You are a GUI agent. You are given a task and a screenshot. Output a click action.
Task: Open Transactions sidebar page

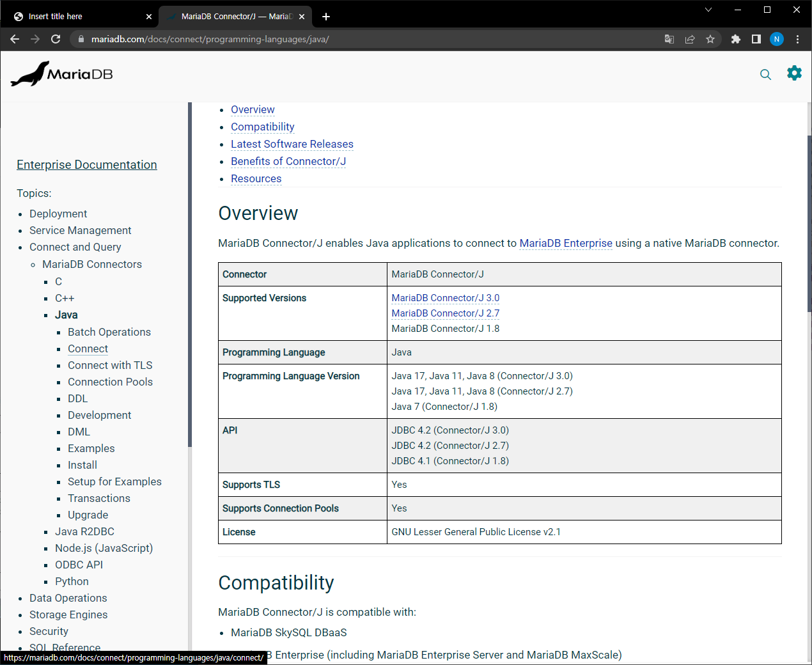click(x=99, y=498)
